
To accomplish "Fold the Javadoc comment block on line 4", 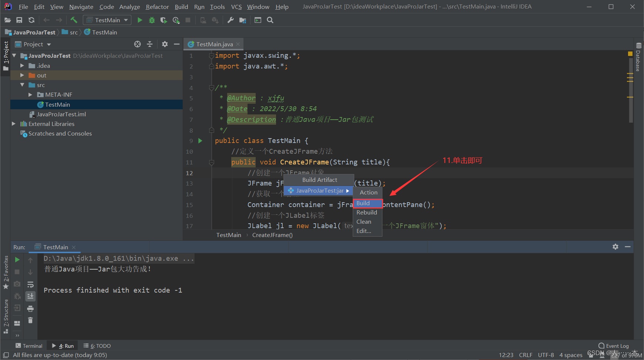I will (x=212, y=88).
